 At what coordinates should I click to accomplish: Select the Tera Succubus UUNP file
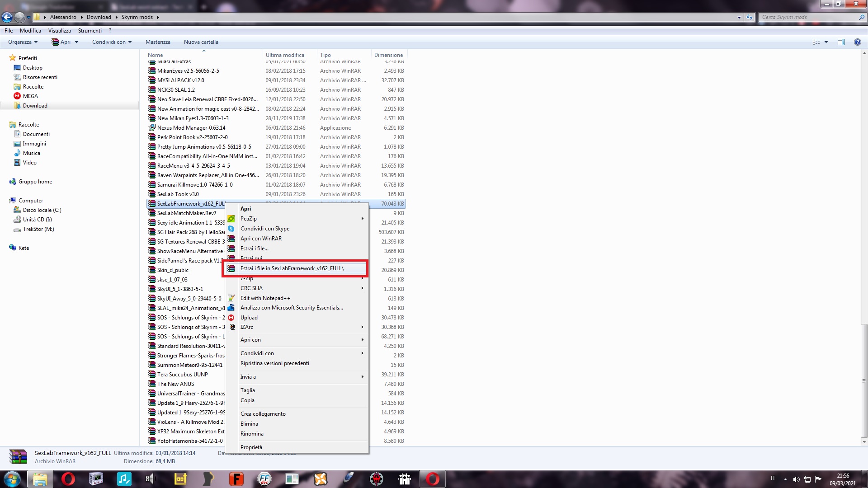click(x=182, y=374)
